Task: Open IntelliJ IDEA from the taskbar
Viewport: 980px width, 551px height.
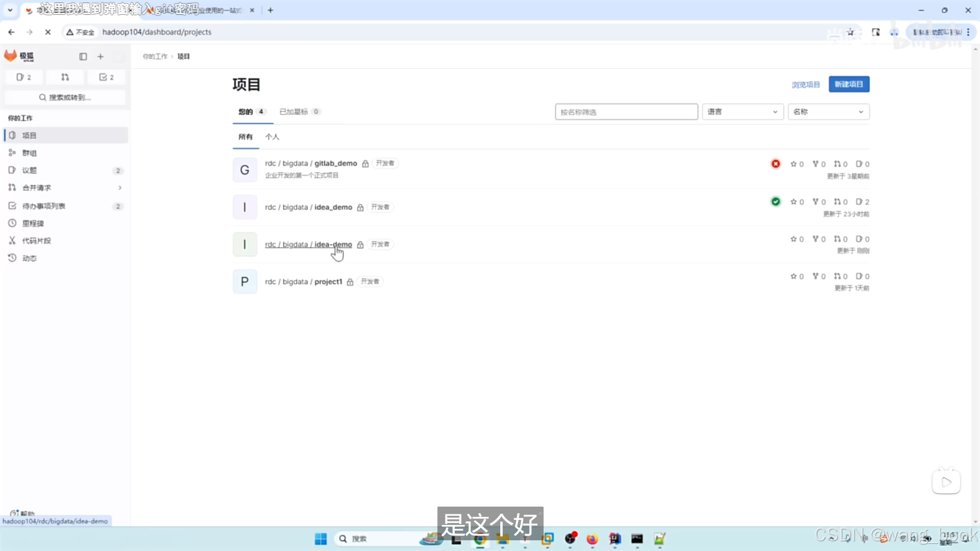Action: [615, 539]
